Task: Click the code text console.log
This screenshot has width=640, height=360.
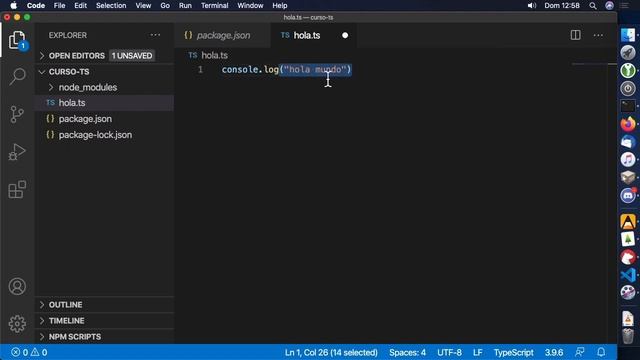Action: tap(250, 69)
